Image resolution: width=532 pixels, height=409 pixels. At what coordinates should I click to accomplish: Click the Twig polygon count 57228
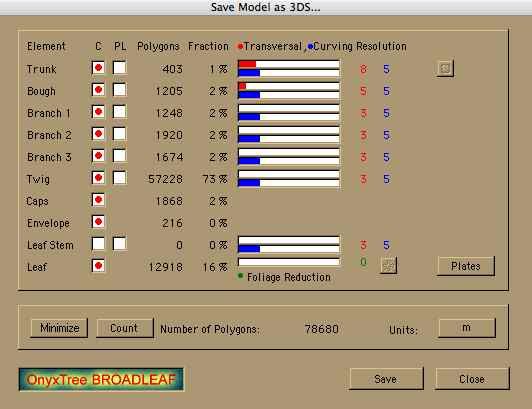click(x=166, y=179)
